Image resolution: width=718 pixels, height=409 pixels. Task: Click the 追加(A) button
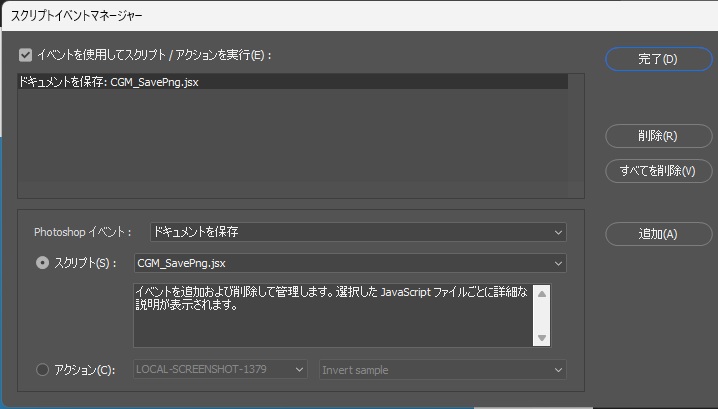658,234
